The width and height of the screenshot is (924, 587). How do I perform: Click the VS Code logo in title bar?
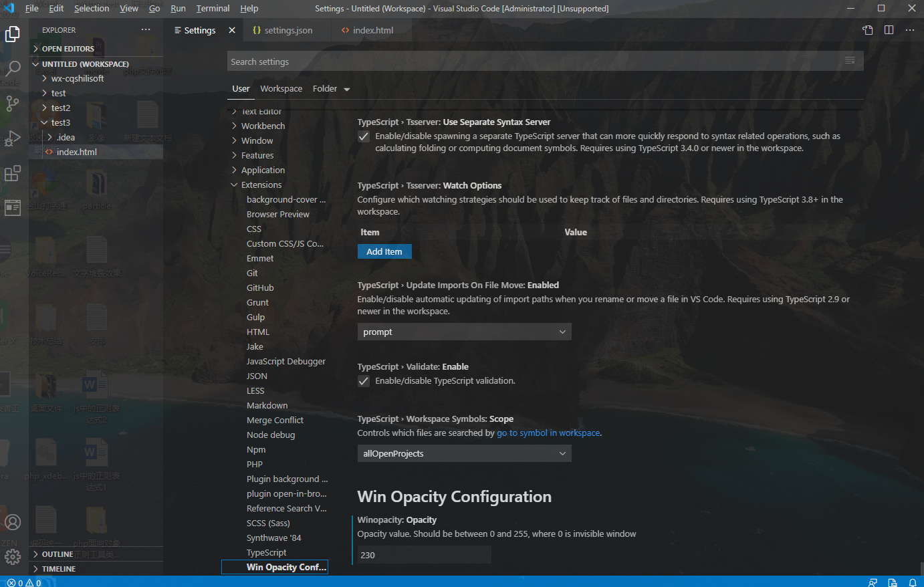(x=9, y=8)
